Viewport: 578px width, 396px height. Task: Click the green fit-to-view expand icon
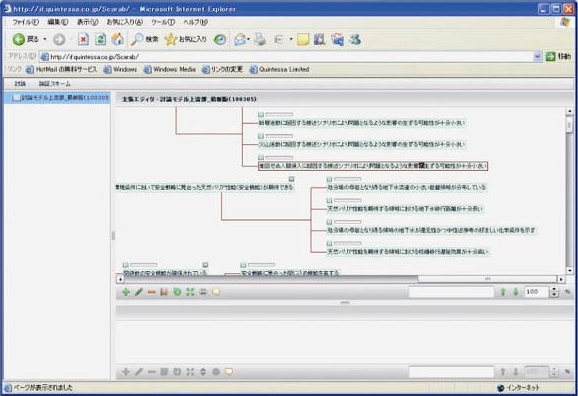point(190,292)
